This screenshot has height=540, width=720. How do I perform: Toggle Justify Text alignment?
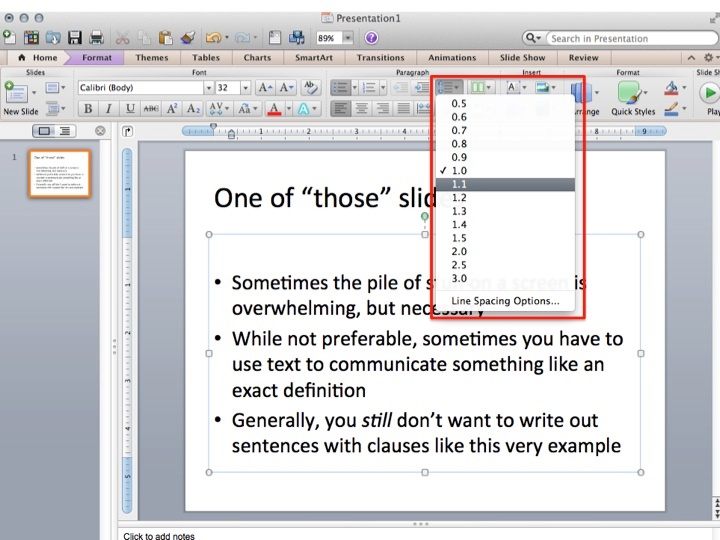pos(403,109)
